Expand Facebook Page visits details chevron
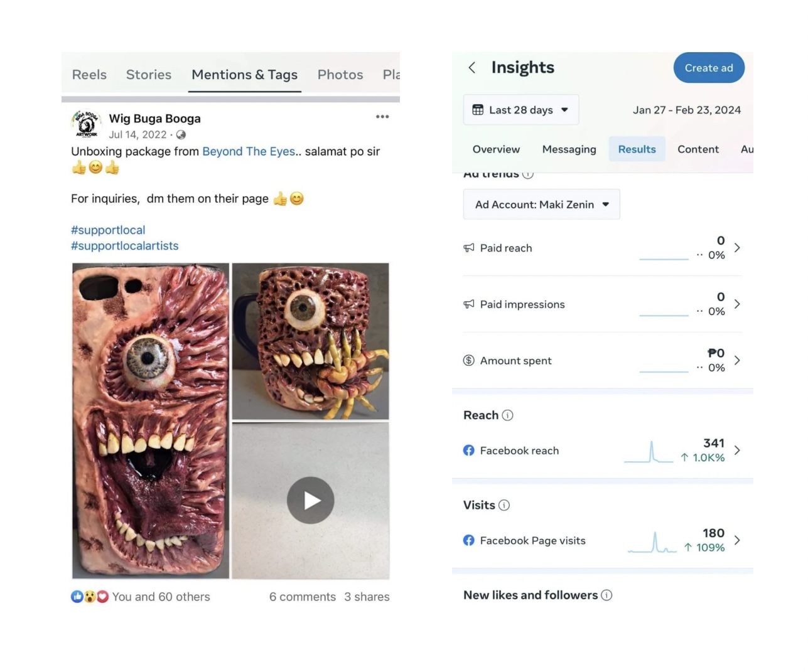Screen dimensions: 808x672 pos(737,540)
